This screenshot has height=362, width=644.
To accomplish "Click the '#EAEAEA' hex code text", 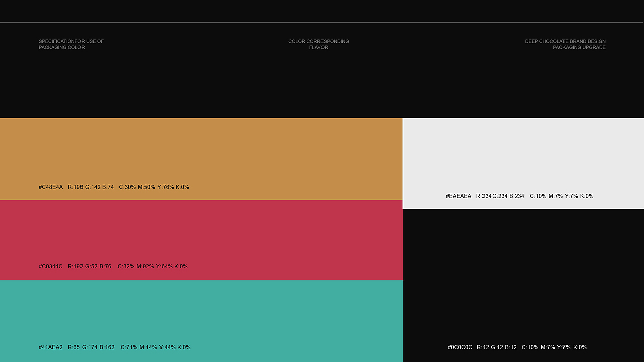I will tap(459, 196).
